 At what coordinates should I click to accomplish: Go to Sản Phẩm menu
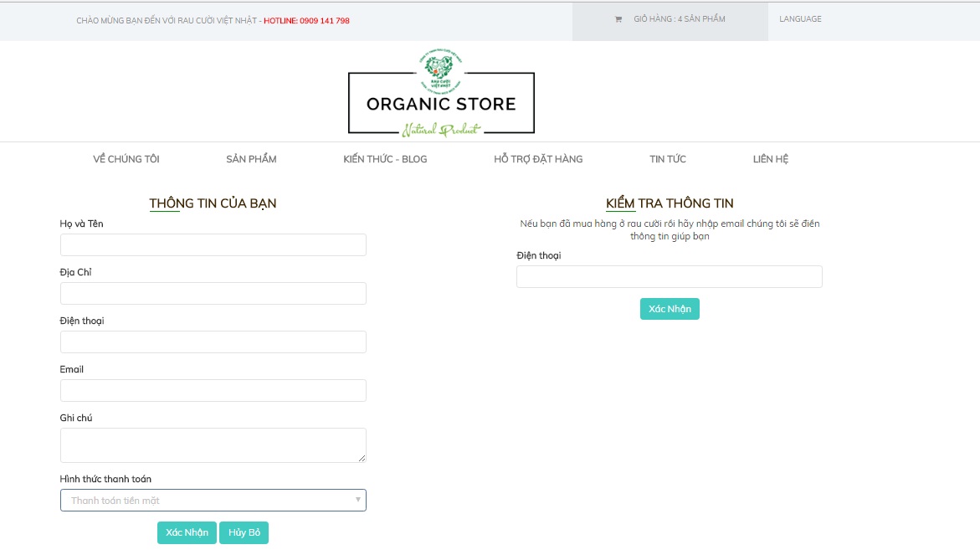tap(251, 159)
